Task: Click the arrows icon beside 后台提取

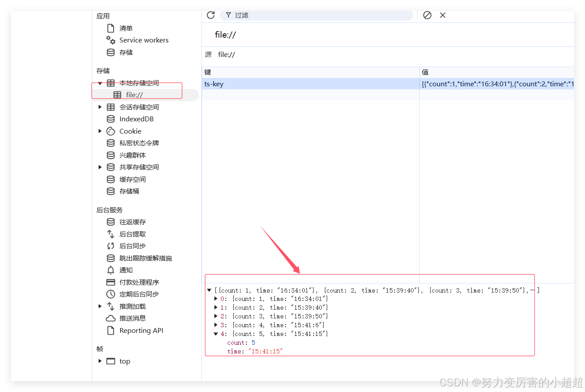Action: point(111,234)
